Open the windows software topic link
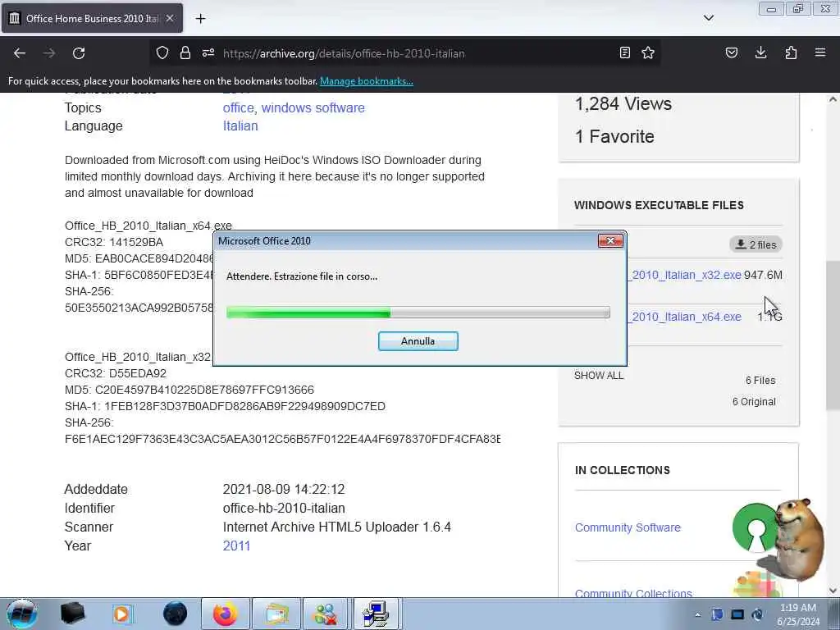The image size is (840, 630). 313,107
